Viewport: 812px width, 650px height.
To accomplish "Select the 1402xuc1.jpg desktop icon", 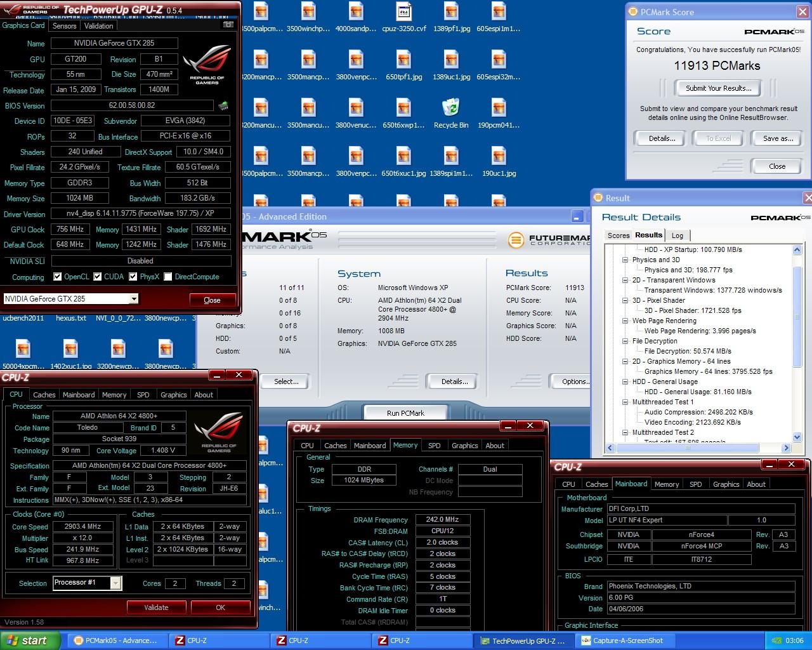I will click(x=71, y=355).
